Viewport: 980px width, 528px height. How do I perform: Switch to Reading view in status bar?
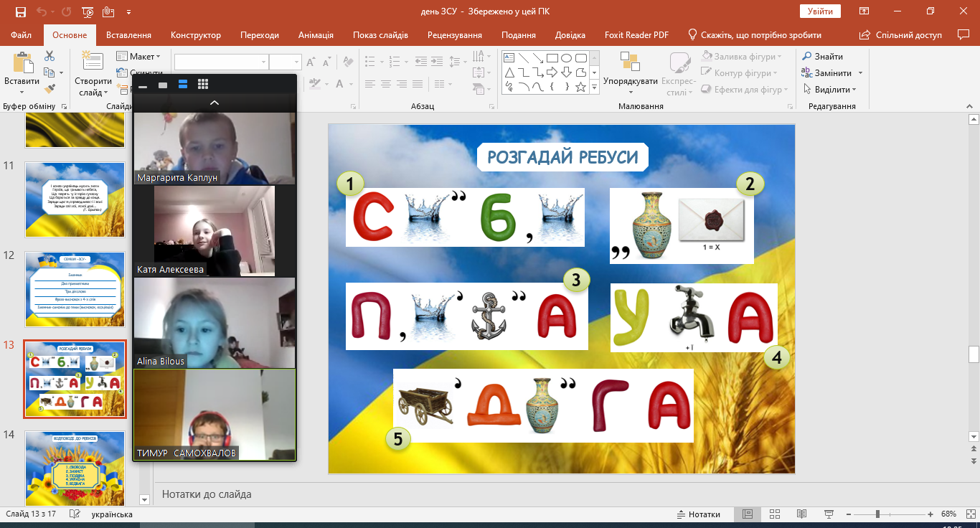click(x=802, y=514)
